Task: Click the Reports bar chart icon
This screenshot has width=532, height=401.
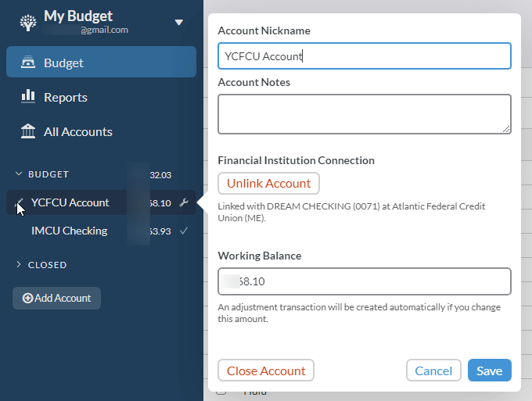Action: click(28, 97)
